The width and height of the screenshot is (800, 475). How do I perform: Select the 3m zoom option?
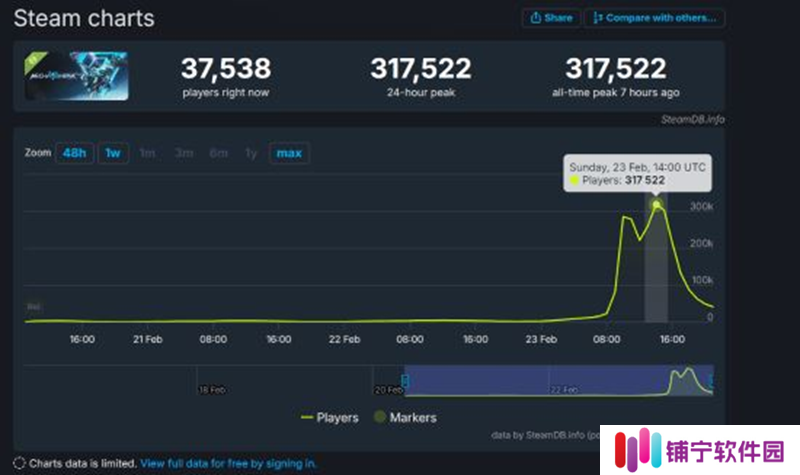click(x=184, y=153)
